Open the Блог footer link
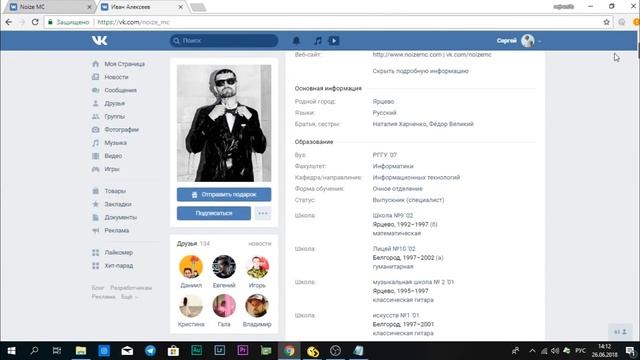The width and height of the screenshot is (640, 360). click(98, 288)
